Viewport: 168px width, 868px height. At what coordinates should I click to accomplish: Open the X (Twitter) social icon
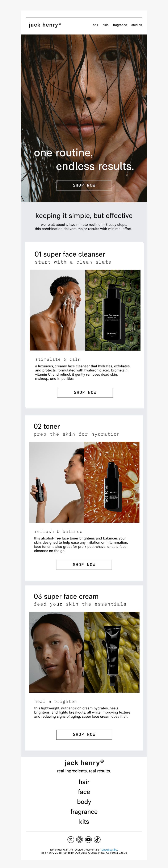71,839
